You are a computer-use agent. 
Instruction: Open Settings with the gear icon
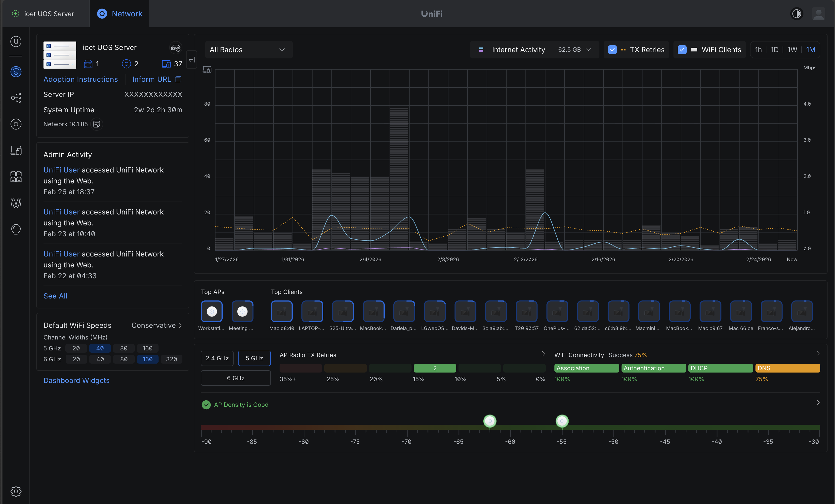pos(16,492)
